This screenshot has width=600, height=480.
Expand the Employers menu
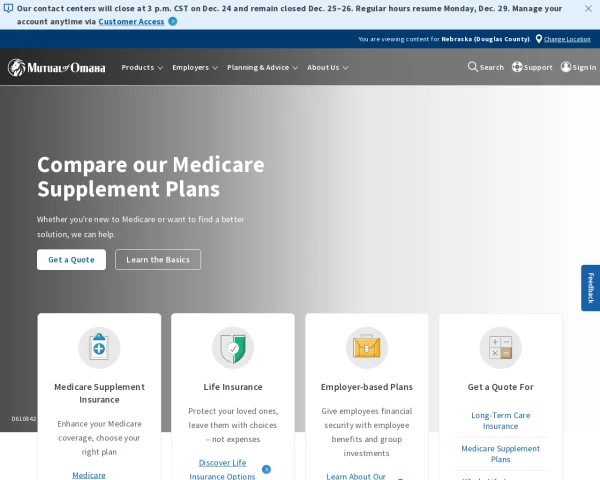(195, 67)
